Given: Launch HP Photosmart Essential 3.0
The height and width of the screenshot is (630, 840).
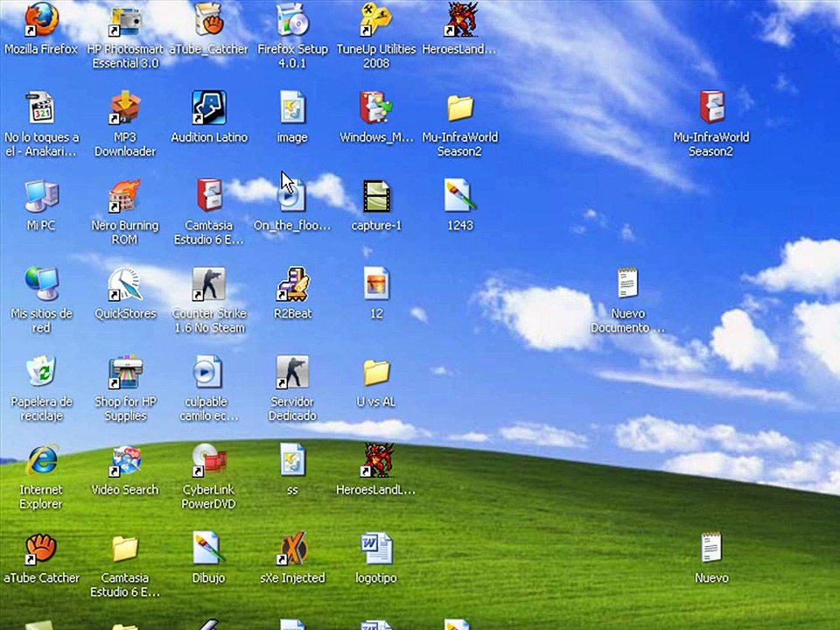Looking at the screenshot, I should point(125,21).
